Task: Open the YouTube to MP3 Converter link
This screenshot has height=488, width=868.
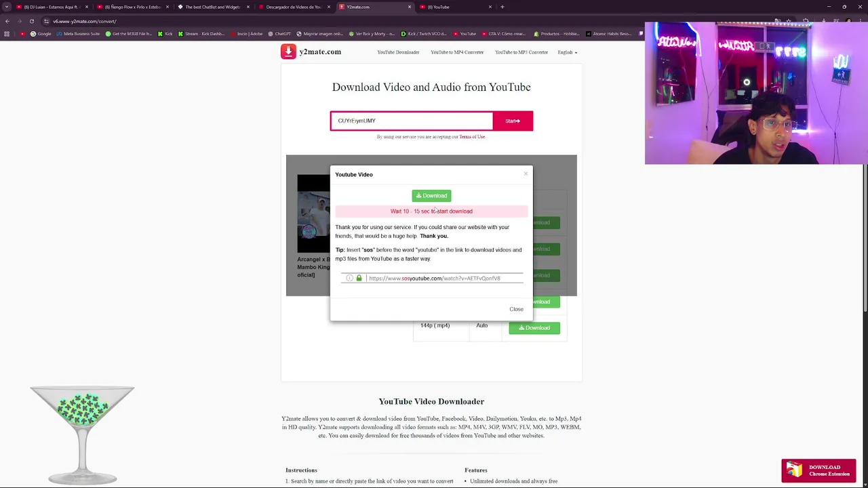Action: pyautogui.click(x=521, y=52)
